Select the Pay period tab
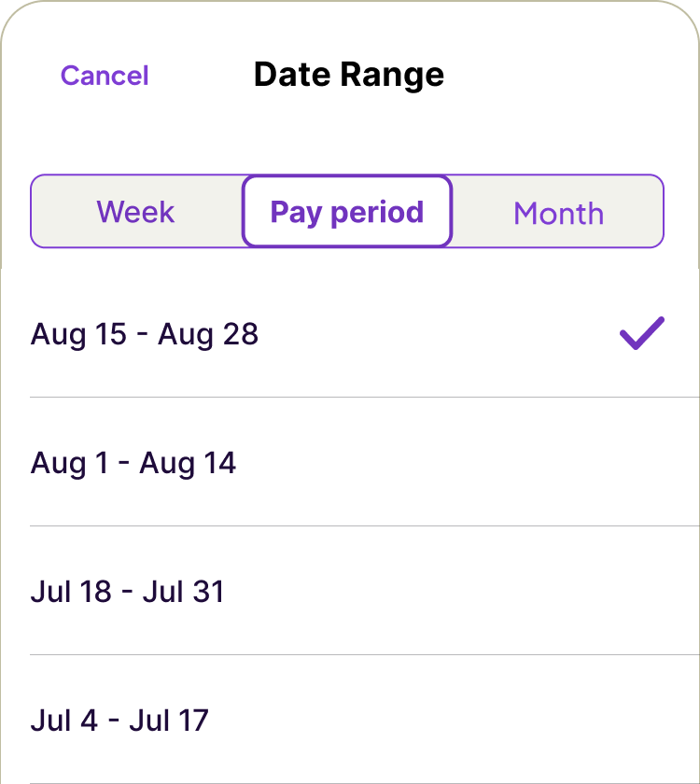The height and width of the screenshot is (784, 700). pyautogui.click(x=347, y=212)
